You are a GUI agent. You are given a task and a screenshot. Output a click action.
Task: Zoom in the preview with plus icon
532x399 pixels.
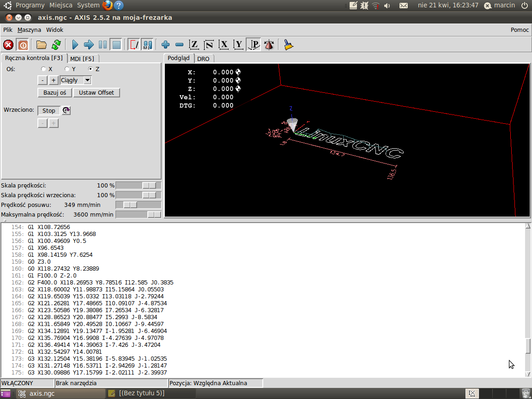pos(166,45)
